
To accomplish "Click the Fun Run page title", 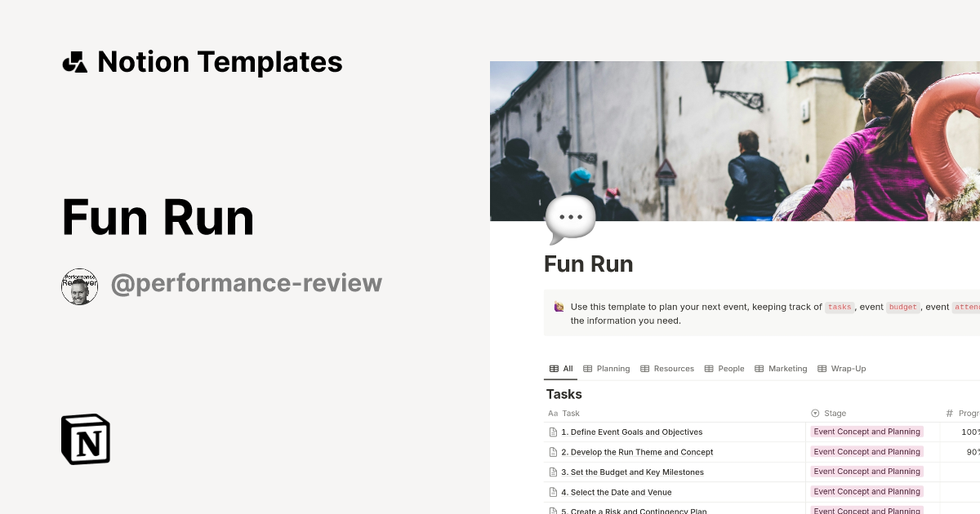I will 588,264.
